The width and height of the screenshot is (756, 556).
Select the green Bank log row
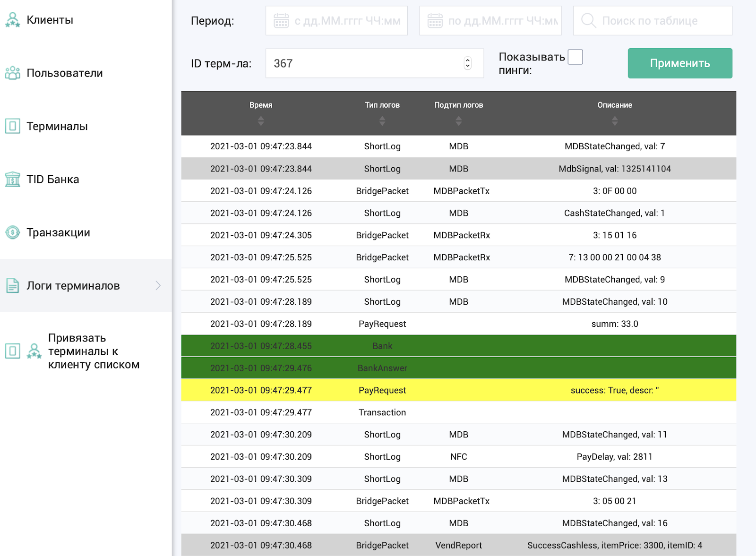[459, 346]
